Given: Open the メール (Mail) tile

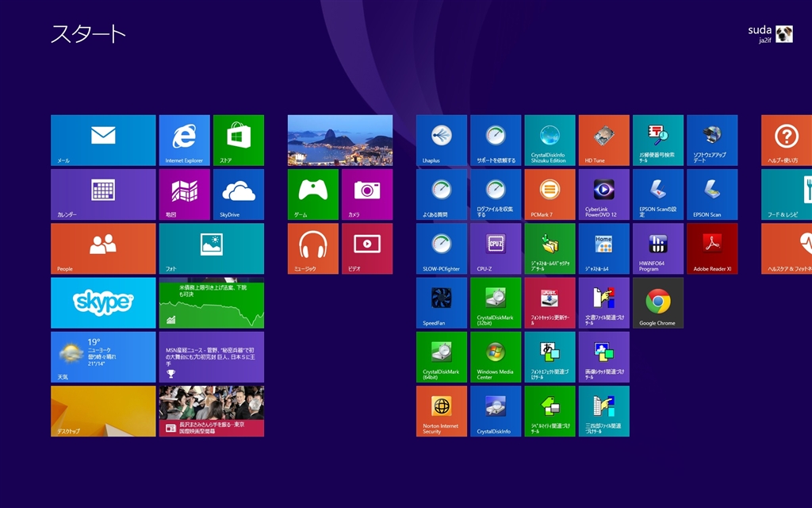Looking at the screenshot, I should pyautogui.click(x=103, y=140).
